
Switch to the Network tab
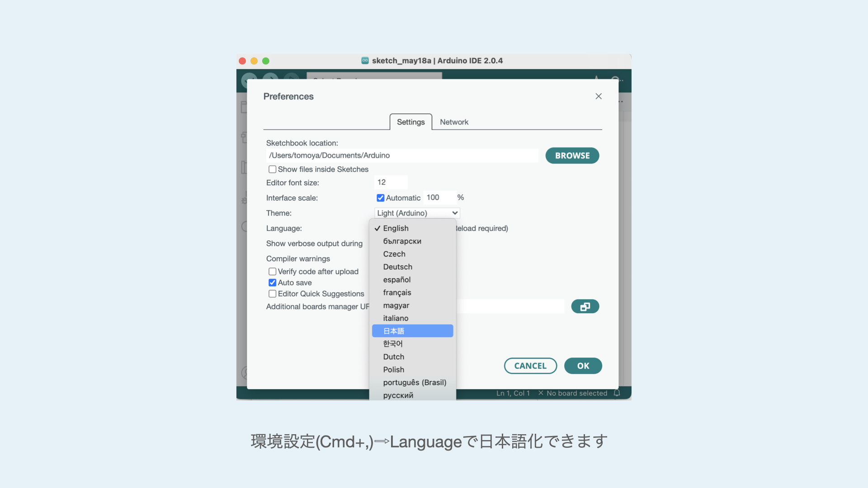click(454, 122)
